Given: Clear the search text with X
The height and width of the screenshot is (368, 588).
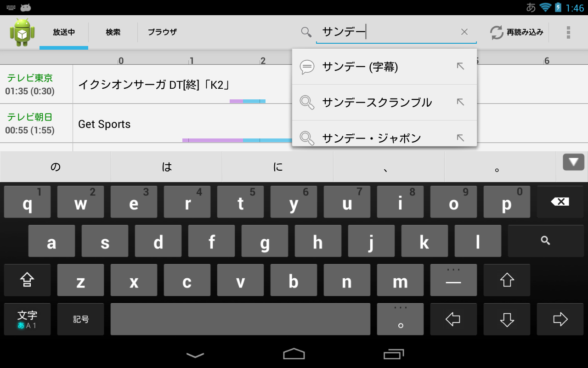Looking at the screenshot, I should point(464,32).
